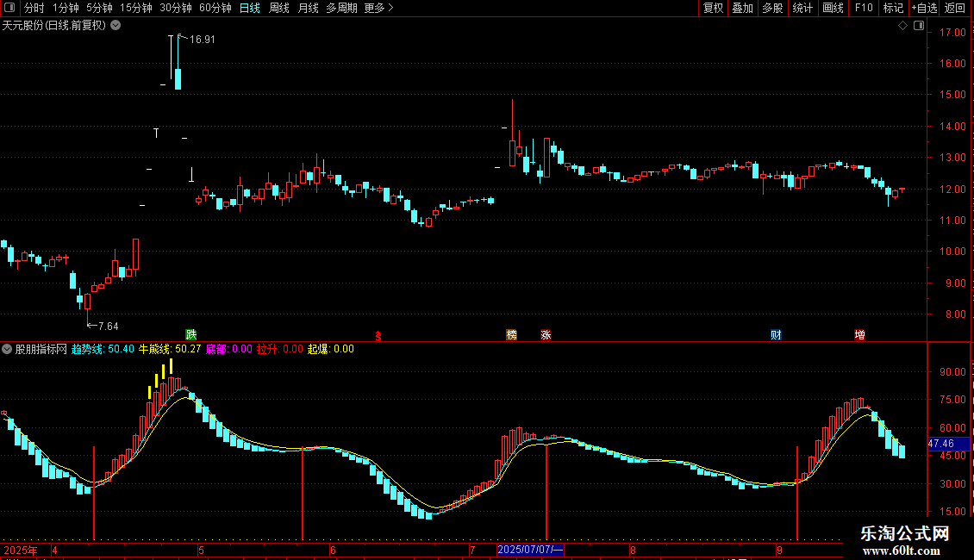This screenshot has width=974, height=560.
Task: Click the 2025年 label on time axis
Action: [x=21, y=550]
